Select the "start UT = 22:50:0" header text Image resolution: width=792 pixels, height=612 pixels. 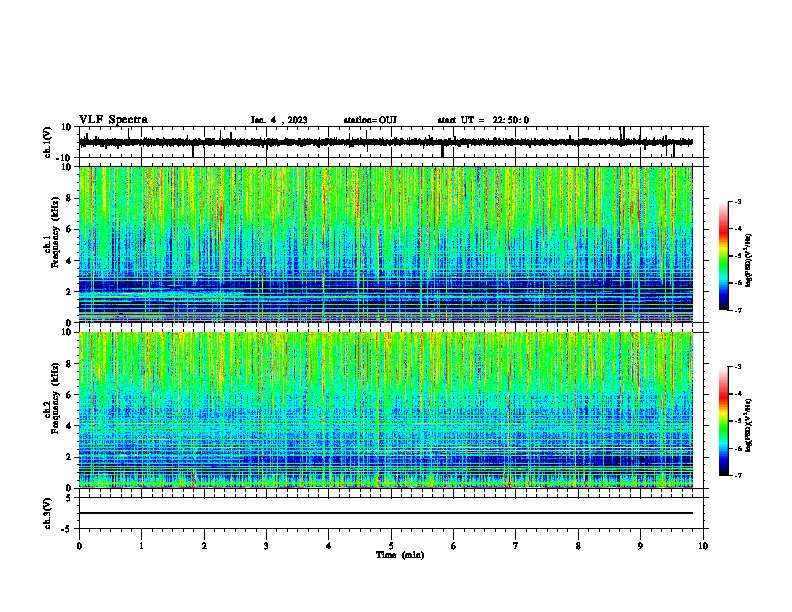pyautogui.click(x=483, y=120)
